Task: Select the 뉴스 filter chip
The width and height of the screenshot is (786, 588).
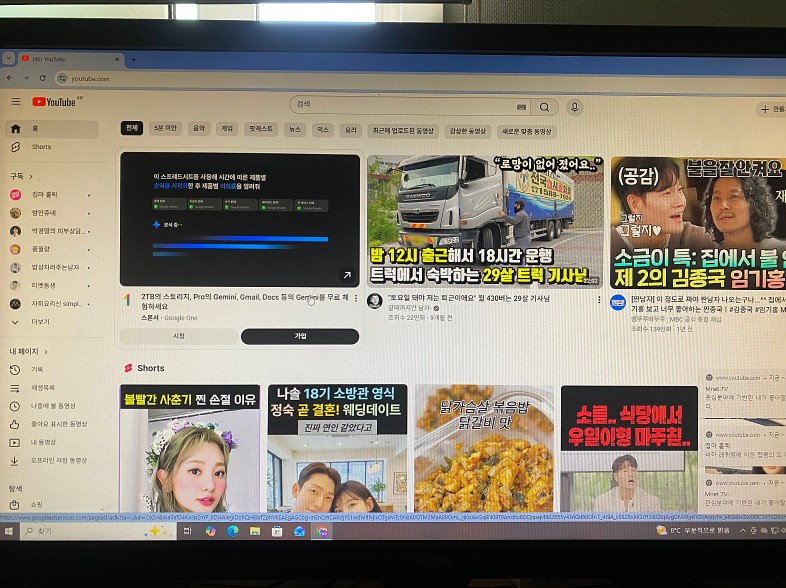Action: pos(294,130)
